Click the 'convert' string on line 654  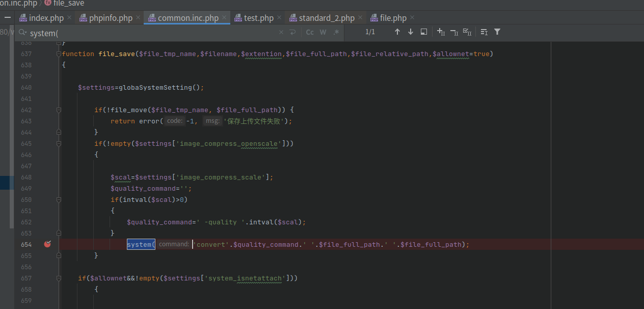pos(210,244)
